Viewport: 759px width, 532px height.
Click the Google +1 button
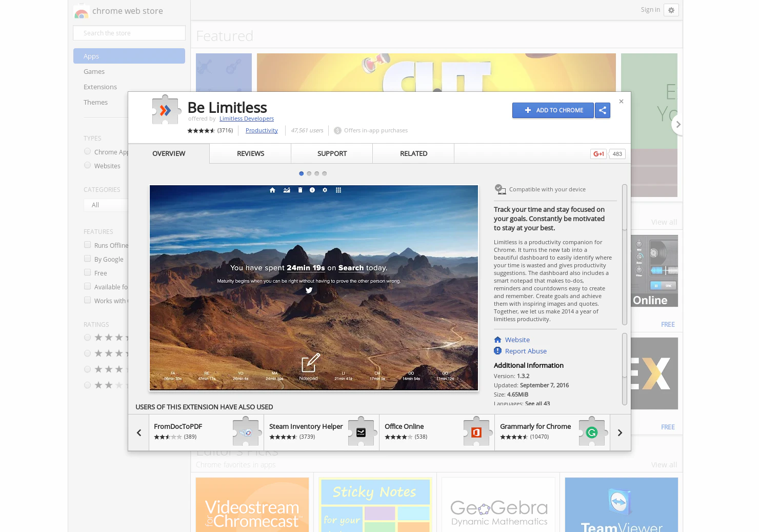pyautogui.click(x=598, y=154)
